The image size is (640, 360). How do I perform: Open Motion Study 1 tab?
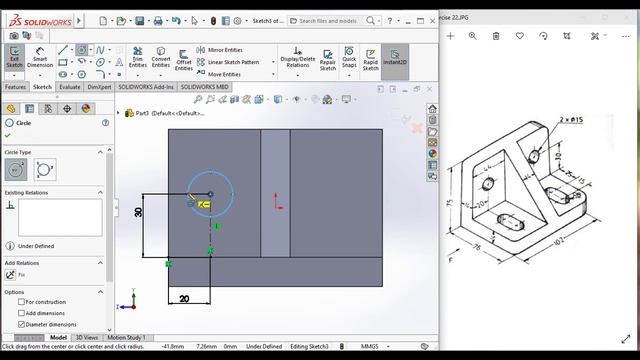[126, 338]
